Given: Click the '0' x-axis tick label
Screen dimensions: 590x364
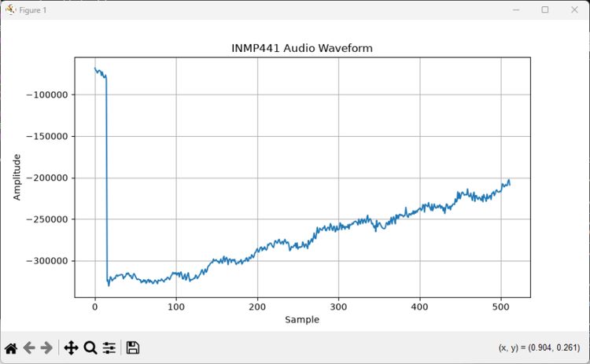Looking at the screenshot, I should pos(95,307).
